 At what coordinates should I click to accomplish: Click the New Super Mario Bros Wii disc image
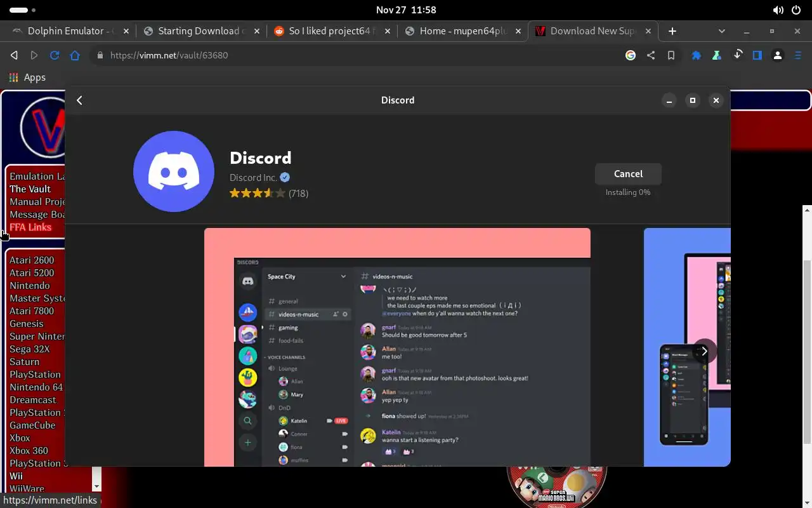[557, 487]
